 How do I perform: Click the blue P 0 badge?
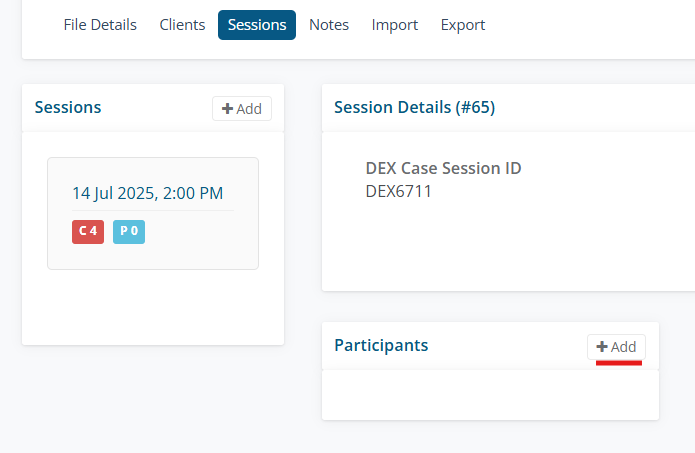click(129, 231)
